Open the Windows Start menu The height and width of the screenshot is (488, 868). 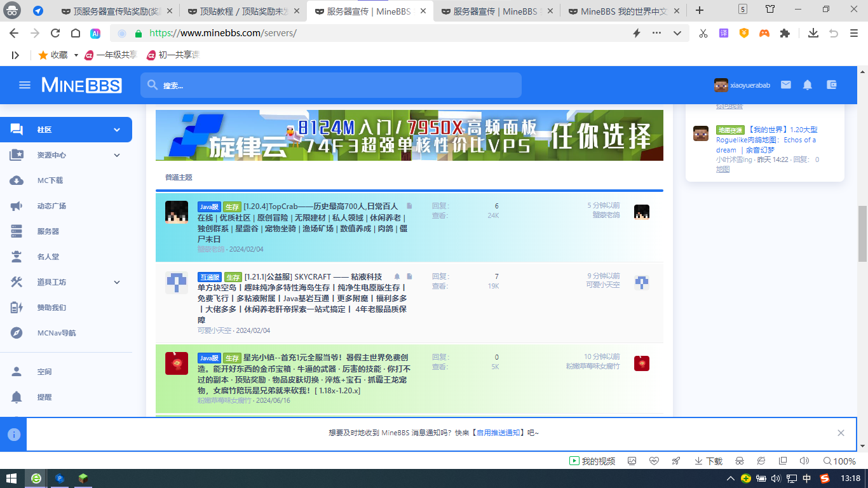pos(11,478)
